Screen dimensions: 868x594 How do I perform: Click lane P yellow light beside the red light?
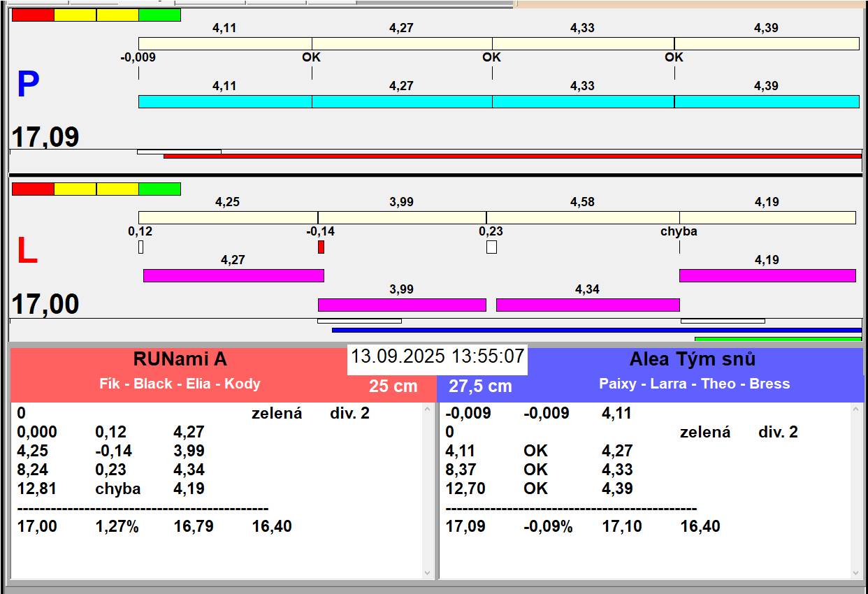75,15
